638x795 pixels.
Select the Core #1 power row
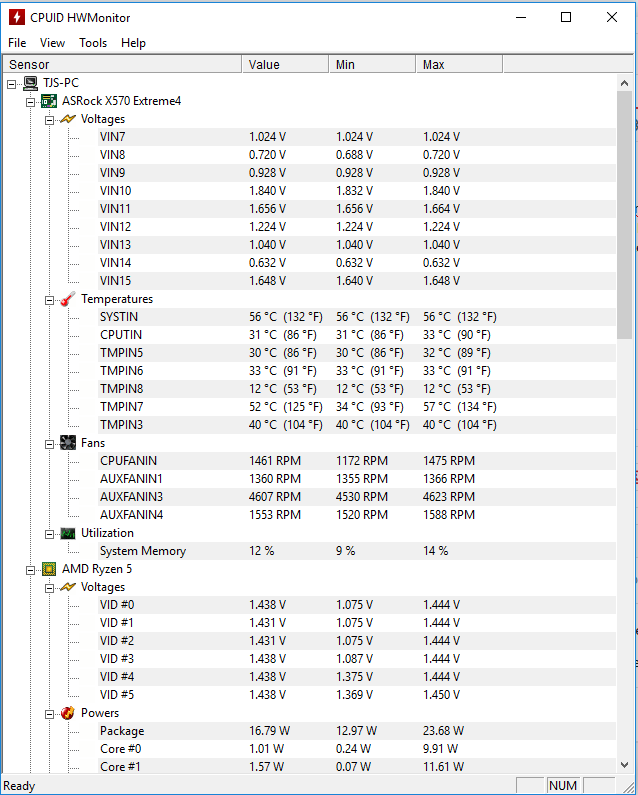point(357,767)
